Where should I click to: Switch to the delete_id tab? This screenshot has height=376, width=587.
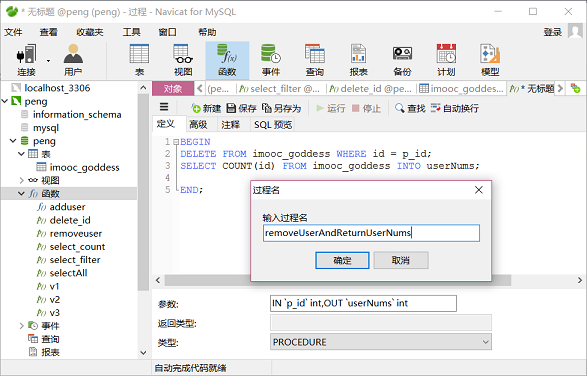371,89
